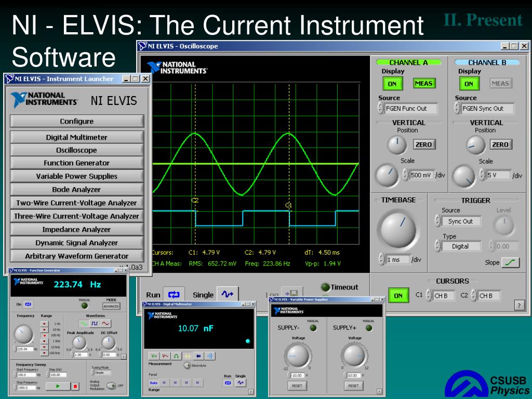Click the Oscilloscope Single acquisition button

[x=228, y=294]
